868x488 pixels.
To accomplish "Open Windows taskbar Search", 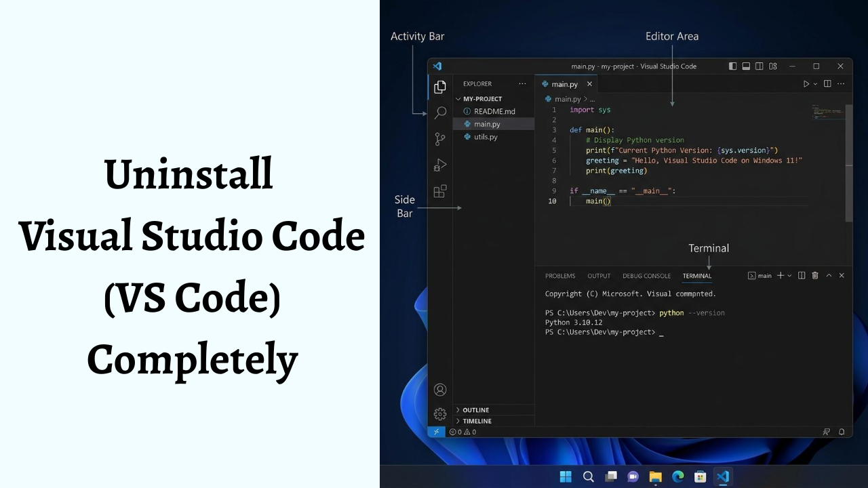I will click(588, 476).
